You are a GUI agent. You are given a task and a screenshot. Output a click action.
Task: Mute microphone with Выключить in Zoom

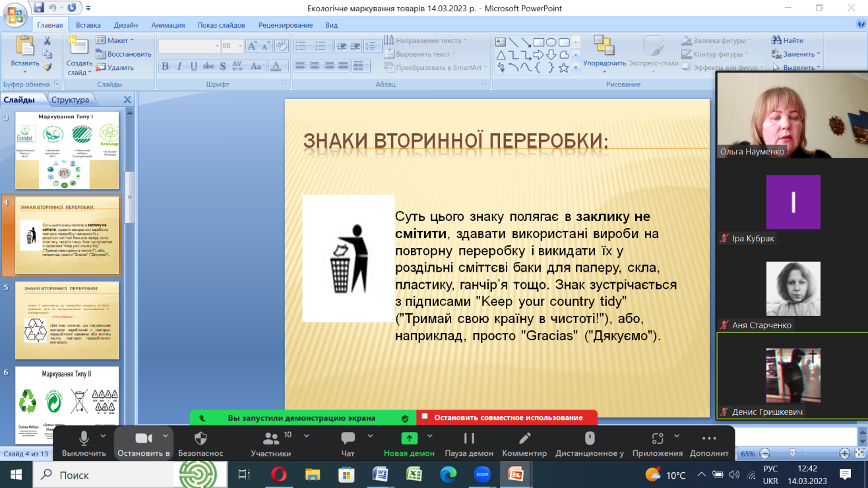[x=84, y=443]
